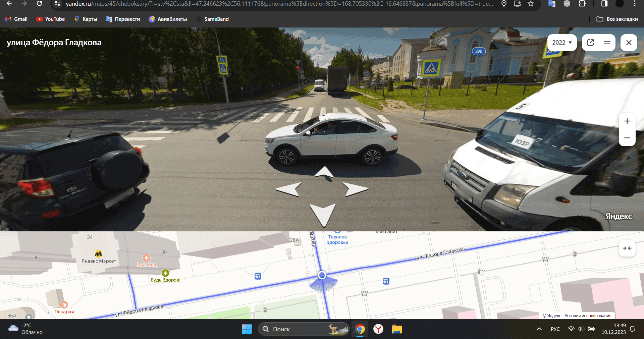Move forward with the up arrow
The height and width of the screenshot is (339, 644).
pyautogui.click(x=324, y=173)
